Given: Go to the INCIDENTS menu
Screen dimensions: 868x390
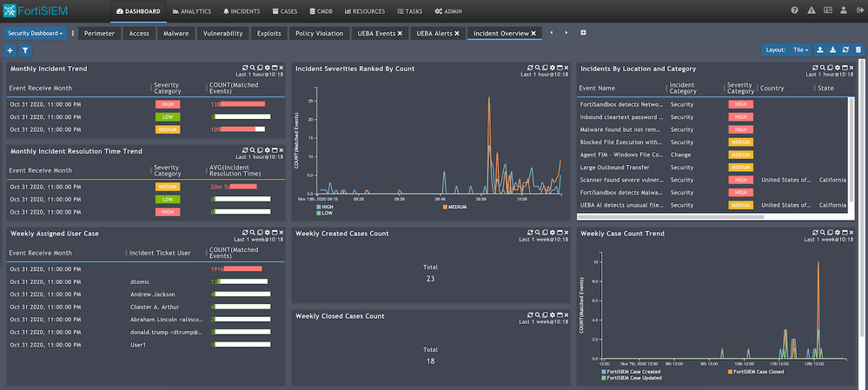Looking at the screenshot, I should [242, 11].
